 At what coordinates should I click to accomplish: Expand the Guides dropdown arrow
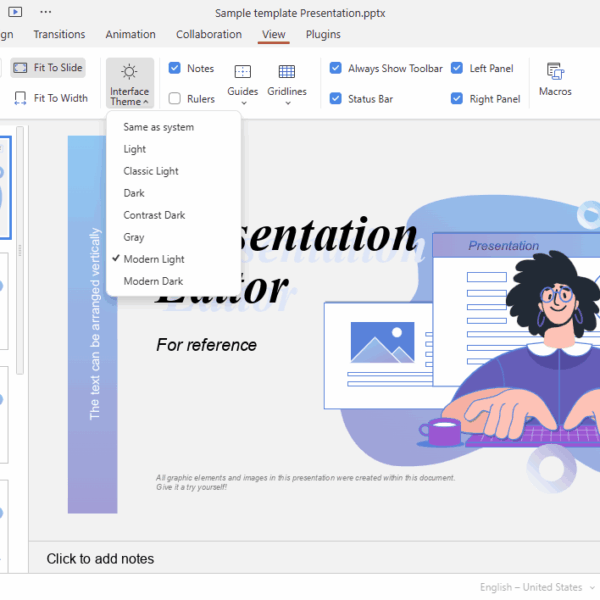(x=244, y=103)
